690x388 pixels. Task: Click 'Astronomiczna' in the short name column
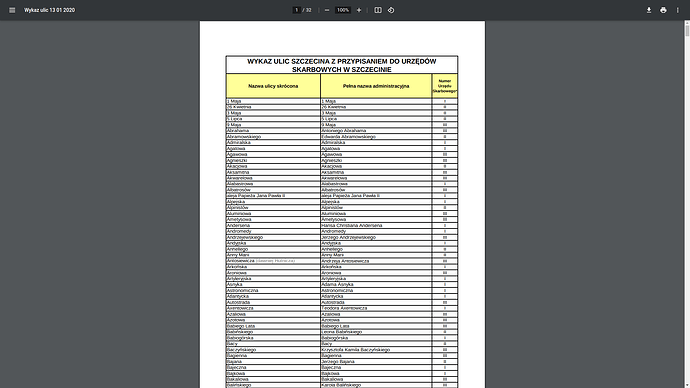tap(242, 291)
